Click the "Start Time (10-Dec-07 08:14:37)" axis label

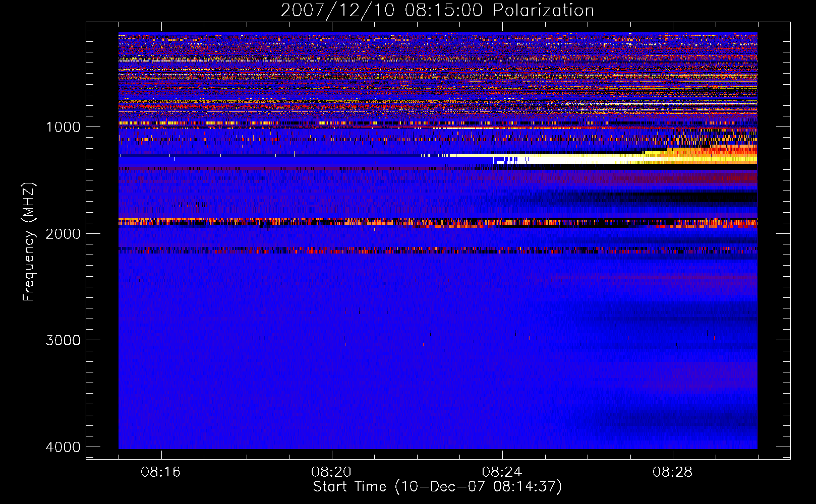point(437,487)
